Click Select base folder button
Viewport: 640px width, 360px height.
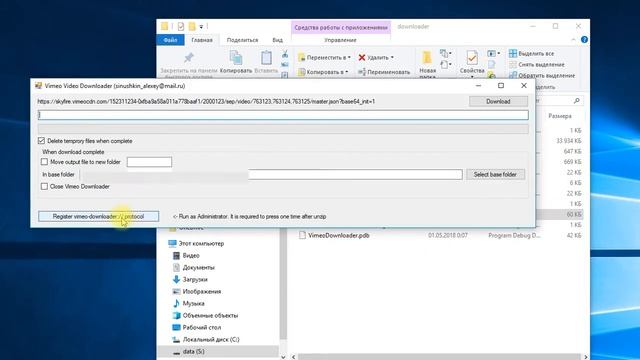tap(495, 175)
